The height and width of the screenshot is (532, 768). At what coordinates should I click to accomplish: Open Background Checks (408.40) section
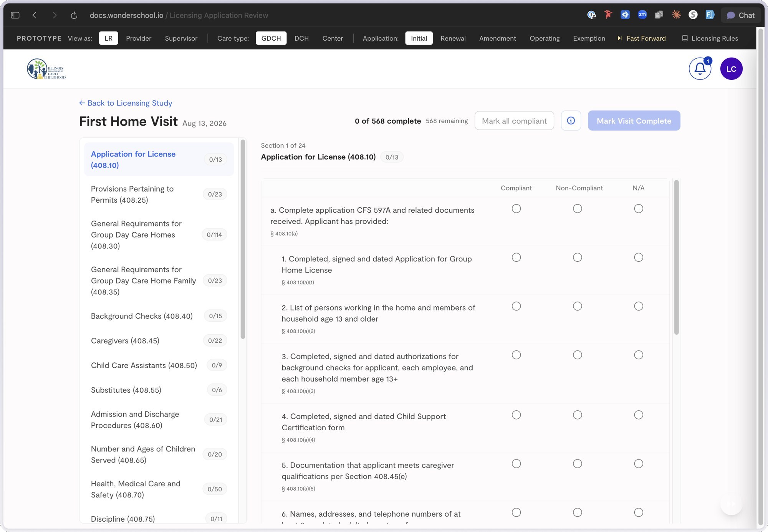(159, 316)
